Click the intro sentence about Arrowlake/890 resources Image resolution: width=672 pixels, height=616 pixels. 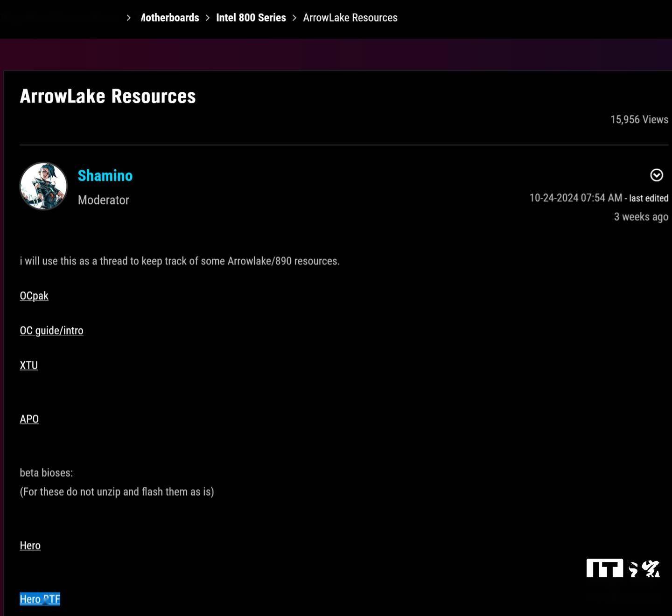click(180, 261)
